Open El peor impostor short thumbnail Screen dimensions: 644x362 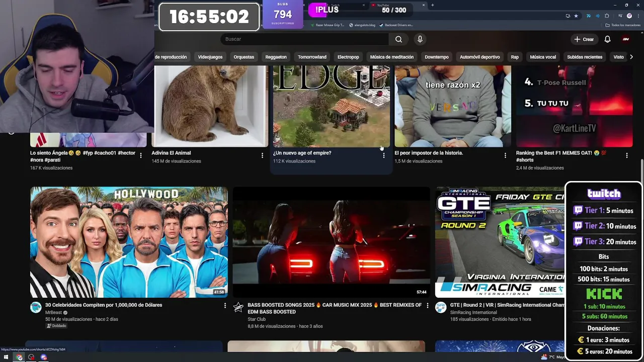453,106
